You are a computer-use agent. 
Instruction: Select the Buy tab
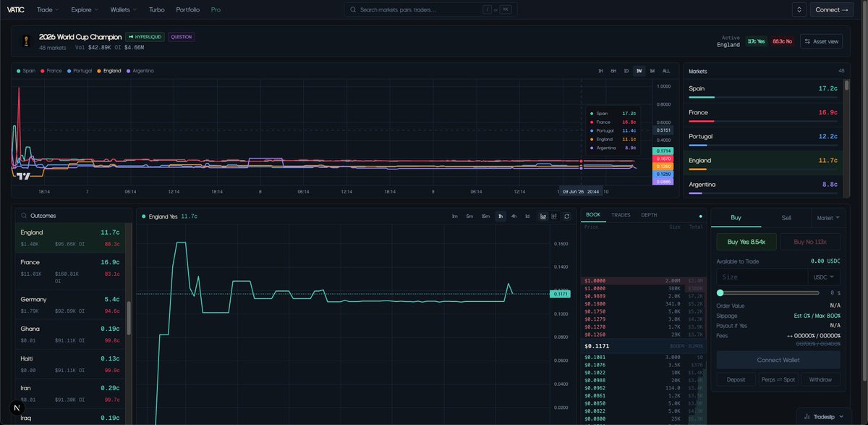pyautogui.click(x=736, y=217)
